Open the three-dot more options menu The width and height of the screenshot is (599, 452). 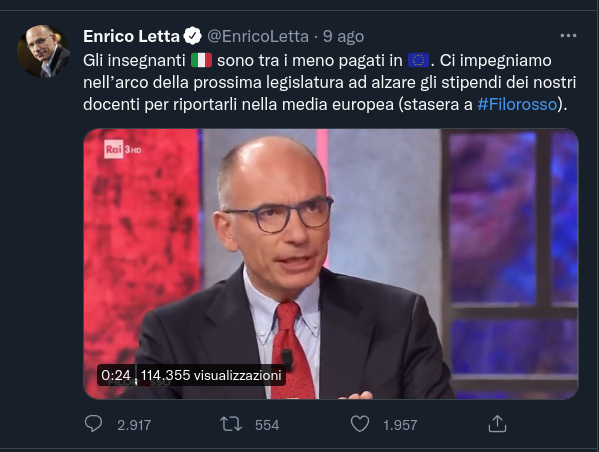[x=568, y=36]
